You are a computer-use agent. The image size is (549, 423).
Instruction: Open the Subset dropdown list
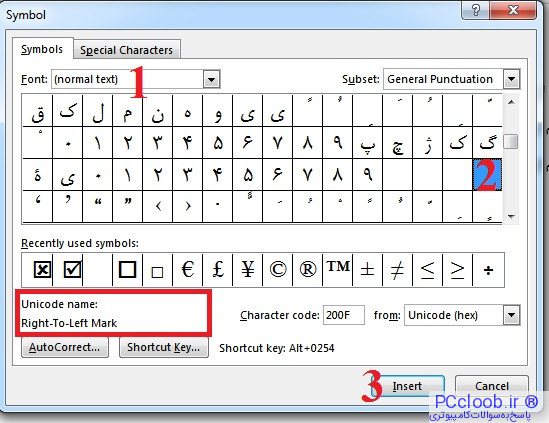[x=511, y=79]
